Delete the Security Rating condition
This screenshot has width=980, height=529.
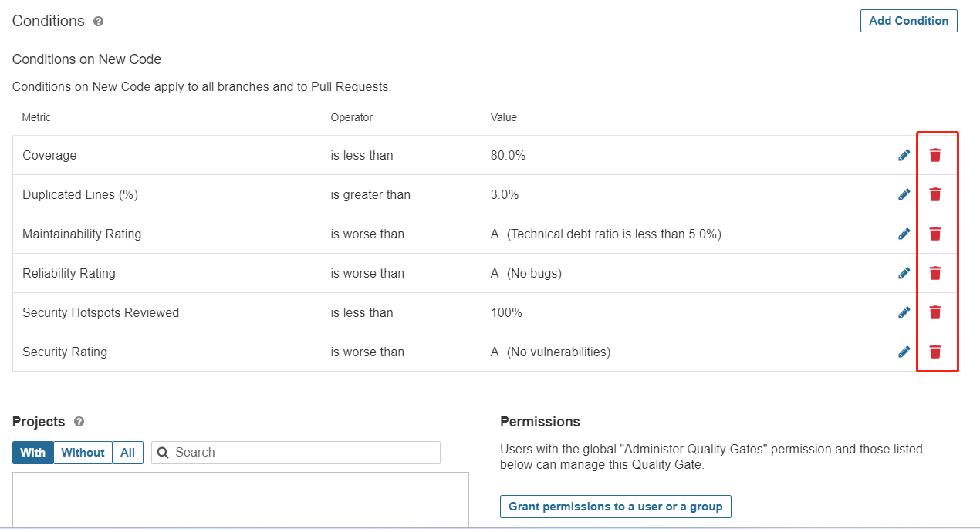pyautogui.click(x=935, y=352)
